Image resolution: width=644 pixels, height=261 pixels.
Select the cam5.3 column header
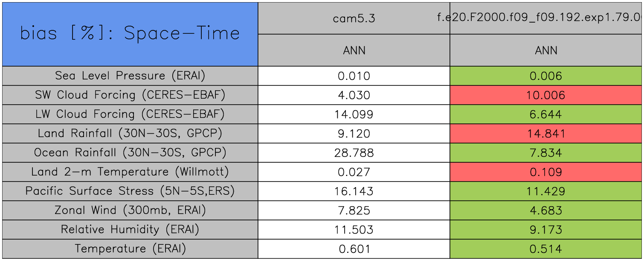click(x=354, y=19)
